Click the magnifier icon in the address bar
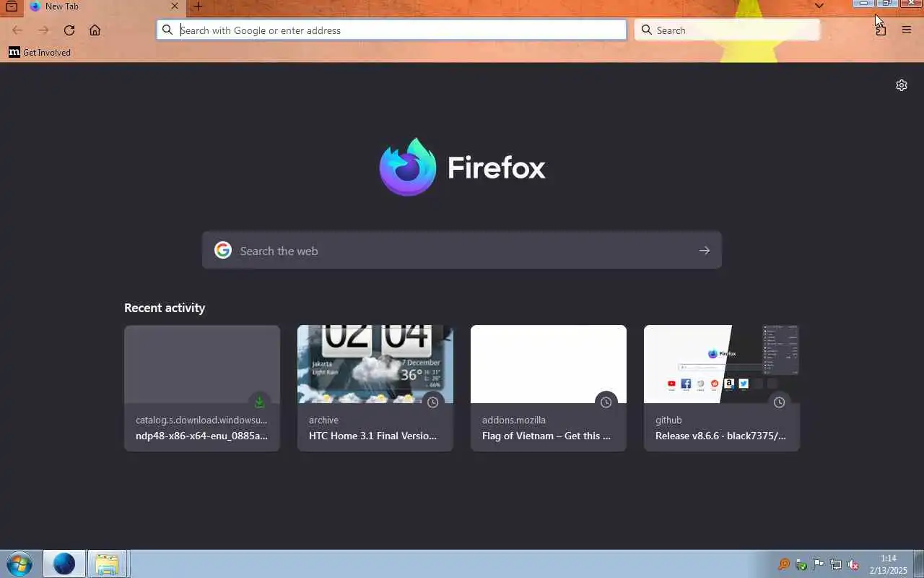 point(167,30)
